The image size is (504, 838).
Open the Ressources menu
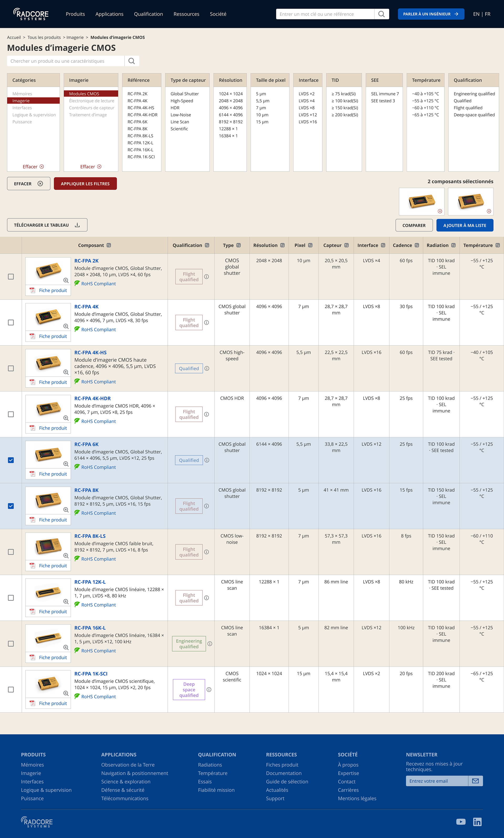[x=186, y=14]
